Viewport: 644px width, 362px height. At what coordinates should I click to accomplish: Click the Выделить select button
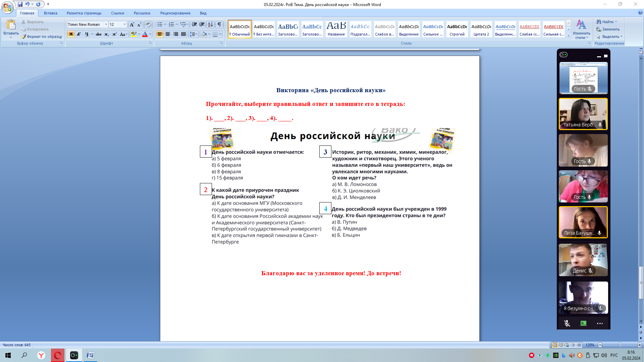click(609, 37)
